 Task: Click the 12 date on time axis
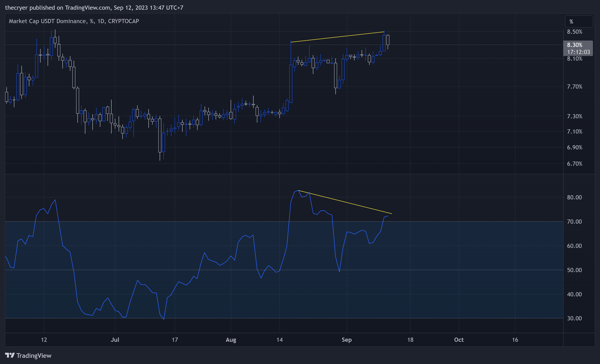(44, 340)
